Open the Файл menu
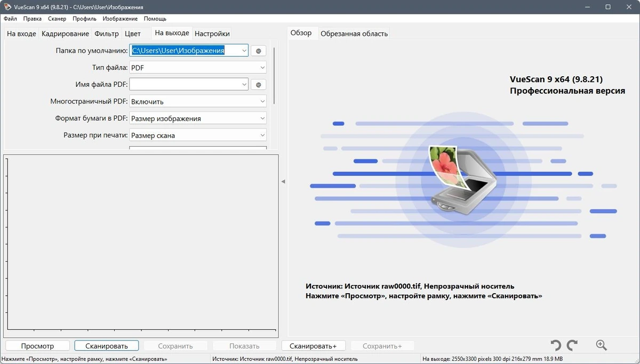This screenshot has height=364, width=640. (10, 19)
